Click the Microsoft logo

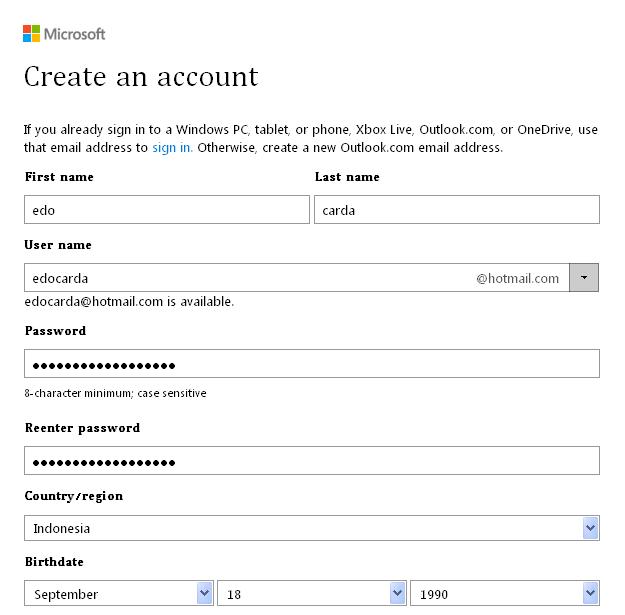tap(64, 34)
